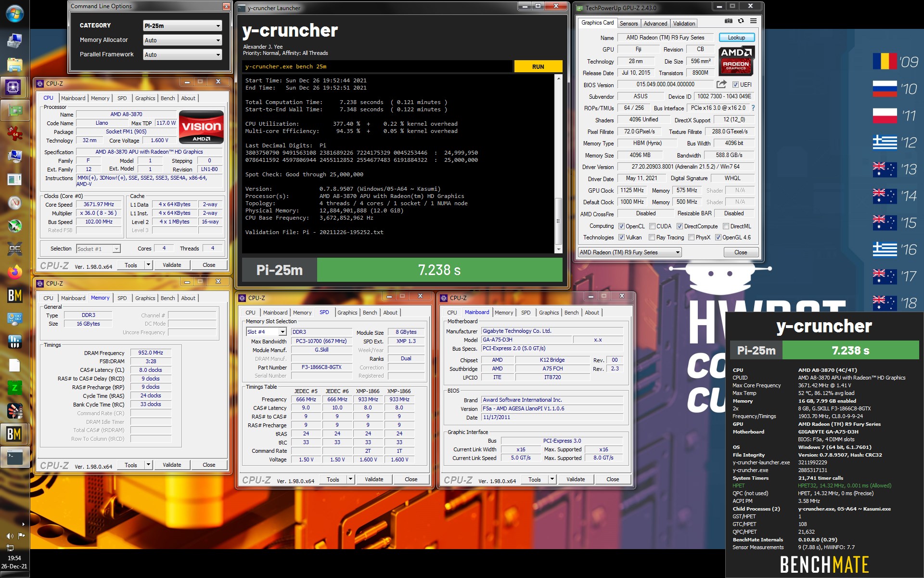Click the red dice 64 taskbar icon

click(x=14, y=133)
